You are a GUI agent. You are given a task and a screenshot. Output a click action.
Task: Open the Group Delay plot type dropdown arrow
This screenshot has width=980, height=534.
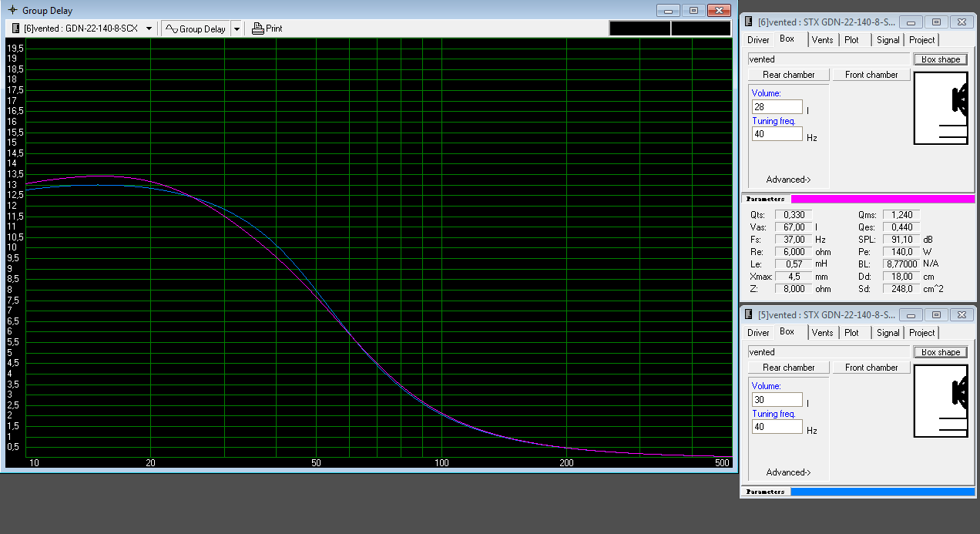[x=237, y=29]
